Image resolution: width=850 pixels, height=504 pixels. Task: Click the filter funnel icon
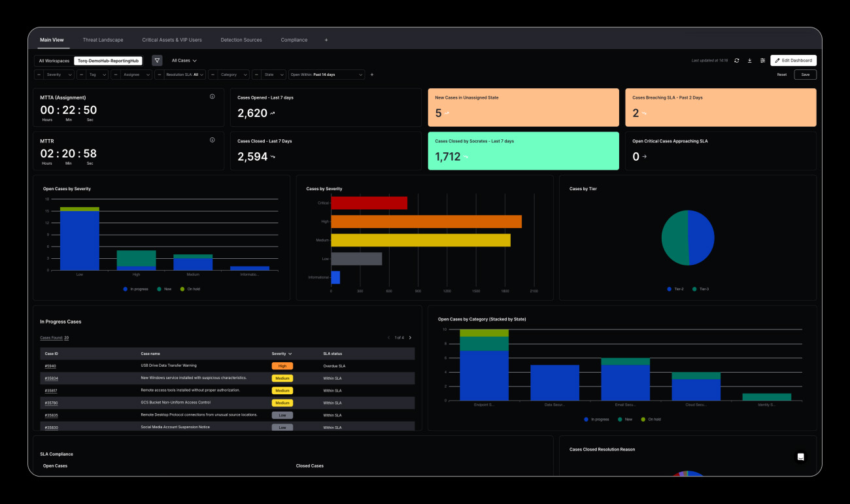click(x=157, y=60)
